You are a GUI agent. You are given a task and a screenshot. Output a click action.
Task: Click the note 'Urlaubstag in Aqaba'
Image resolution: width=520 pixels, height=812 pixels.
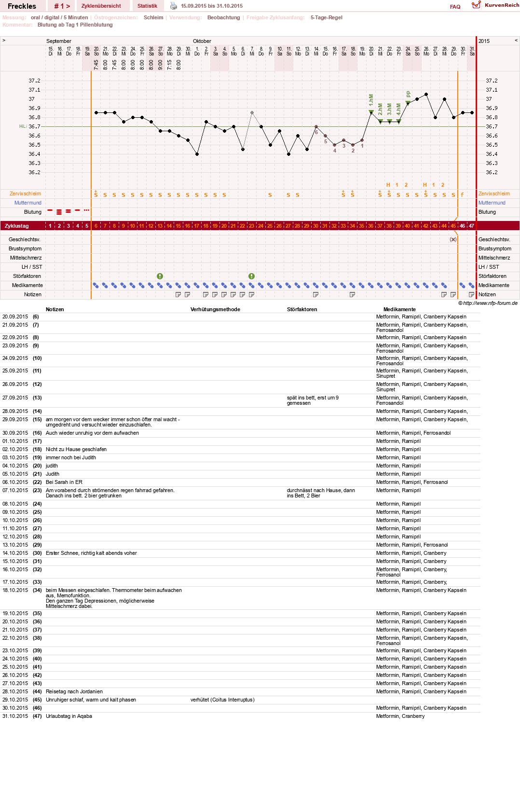coord(69,716)
